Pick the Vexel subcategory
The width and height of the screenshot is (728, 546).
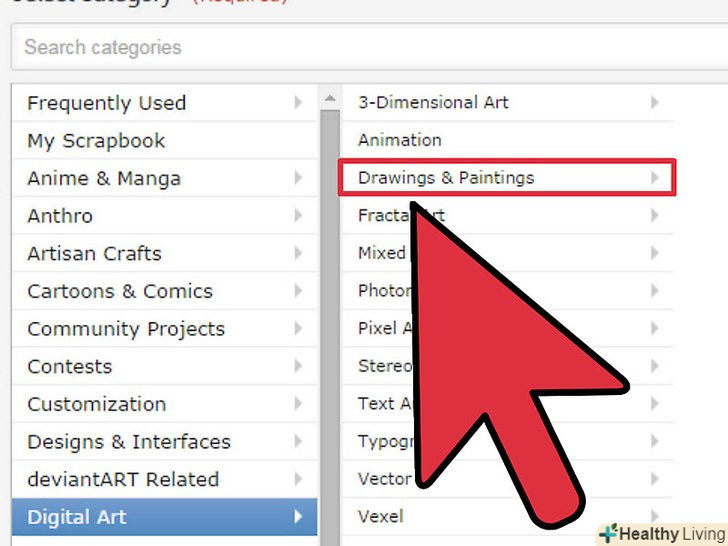point(508,516)
